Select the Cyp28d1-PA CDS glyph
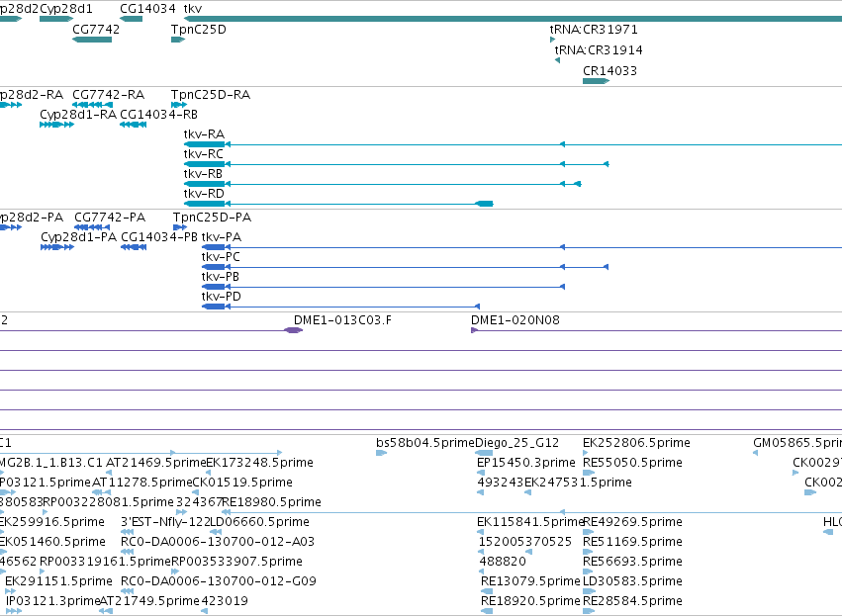The width and height of the screenshot is (842, 616). (57, 247)
